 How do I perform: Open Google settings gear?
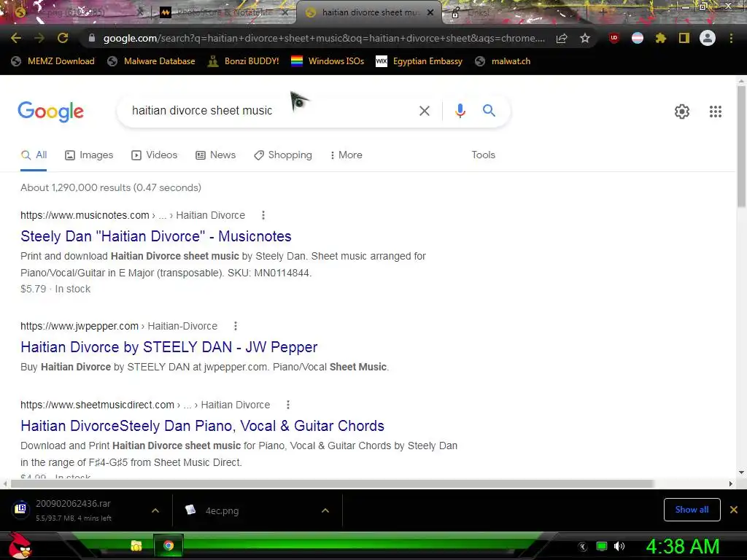click(682, 112)
